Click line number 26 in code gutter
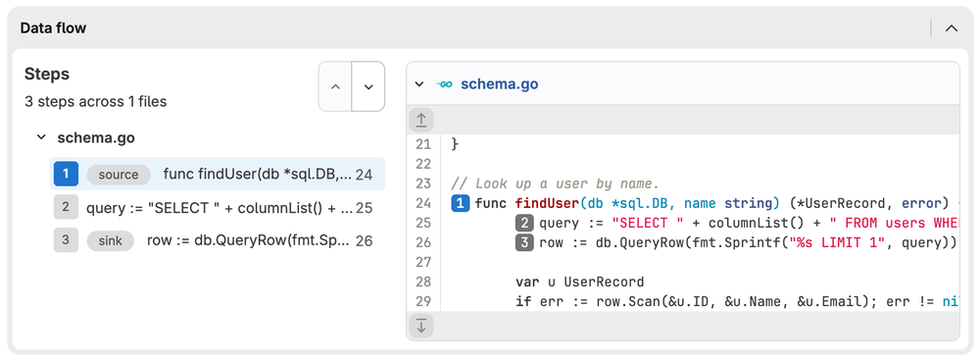The image size is (980, 362). (423, 242)
